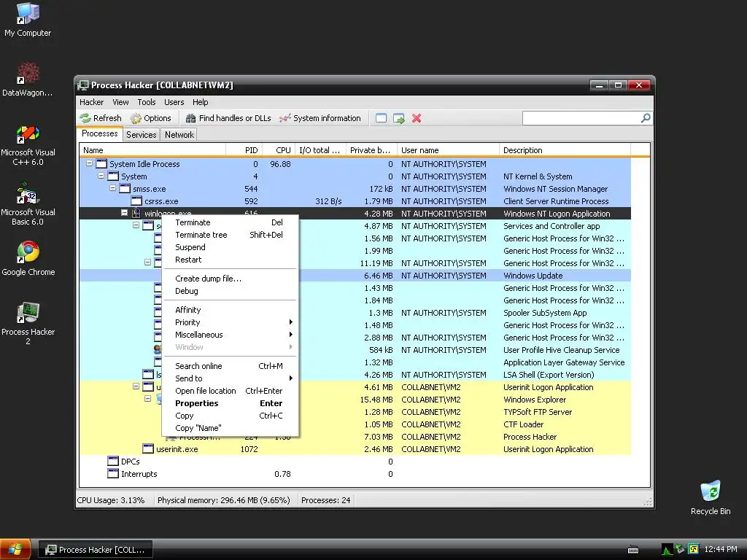Click the find window and thread icon
Screen dimensions: 747x560
coord(399,118)
